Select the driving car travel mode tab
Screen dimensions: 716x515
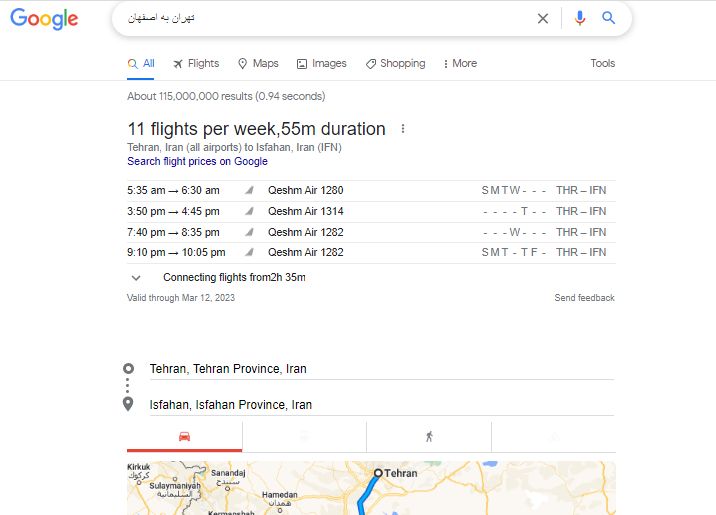(184, 436)
